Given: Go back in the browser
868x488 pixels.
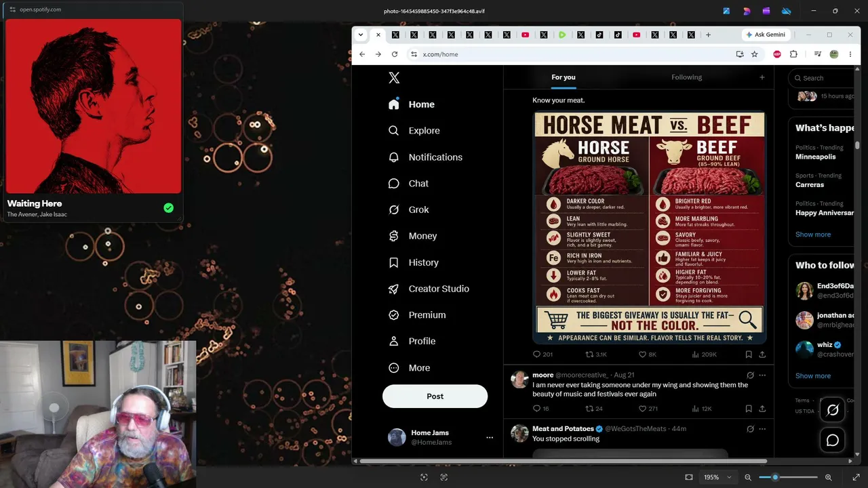Looking at the screenshot, I should [x=362, y=54].
